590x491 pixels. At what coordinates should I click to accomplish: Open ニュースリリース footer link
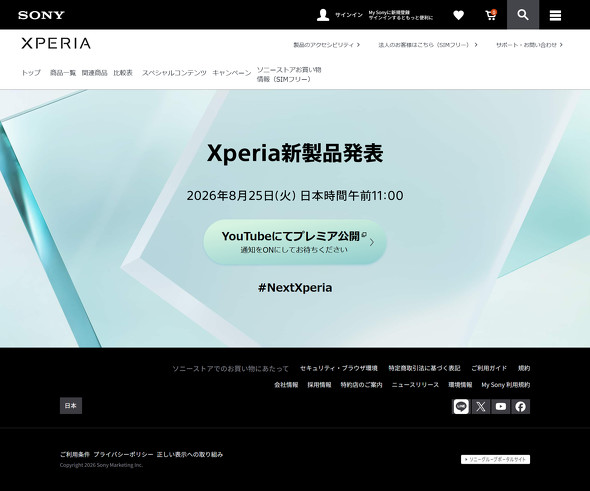[x=415, y=385]
